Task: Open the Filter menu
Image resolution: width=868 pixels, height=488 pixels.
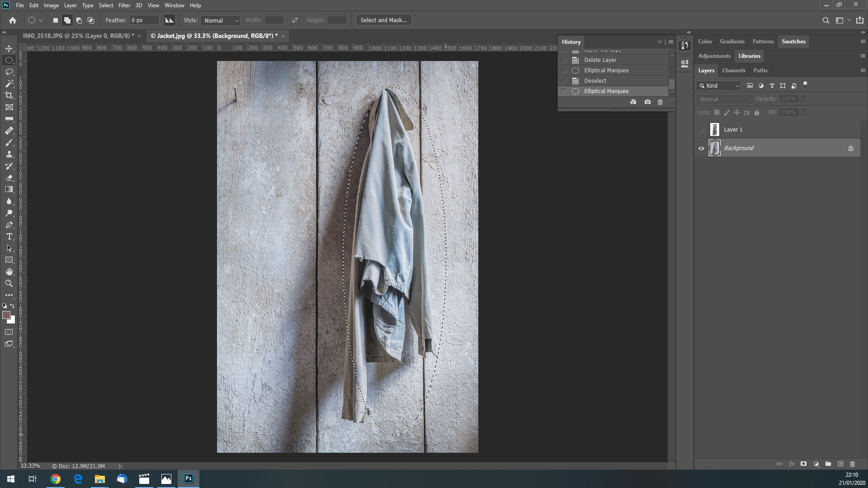Action: coord(124,5)
